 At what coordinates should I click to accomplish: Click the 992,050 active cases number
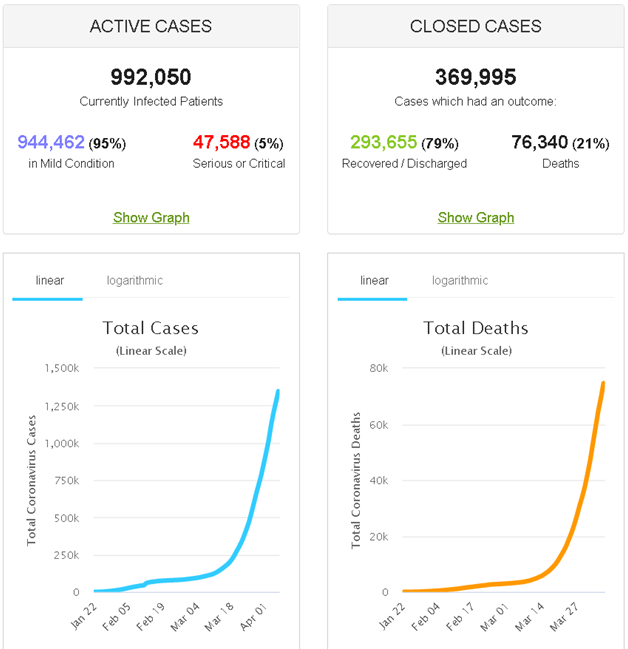point(151,77)
